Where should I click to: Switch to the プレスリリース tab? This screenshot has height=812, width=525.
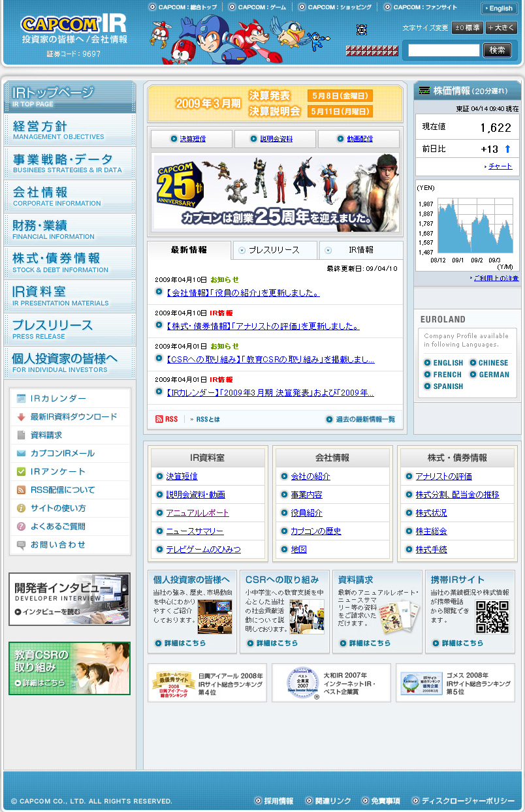[274, 250]
